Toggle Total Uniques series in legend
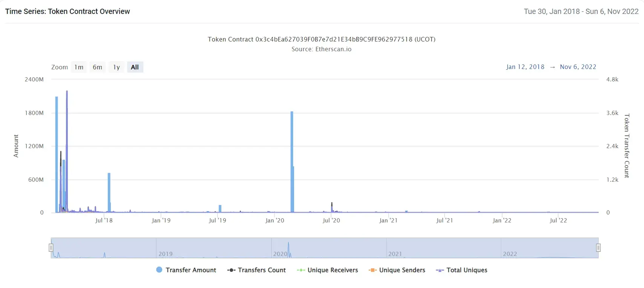This screenshot has height=288, width=644. (462, 270)
